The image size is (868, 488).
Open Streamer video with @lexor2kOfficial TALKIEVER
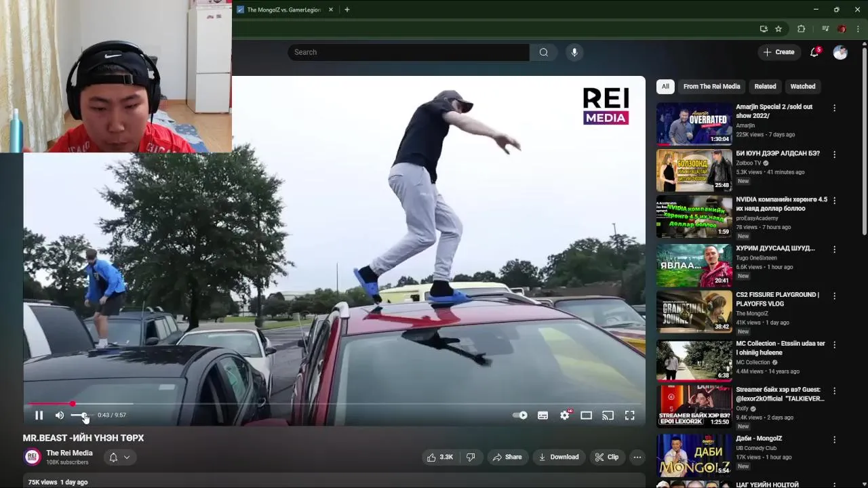click(x=781, y=394)
